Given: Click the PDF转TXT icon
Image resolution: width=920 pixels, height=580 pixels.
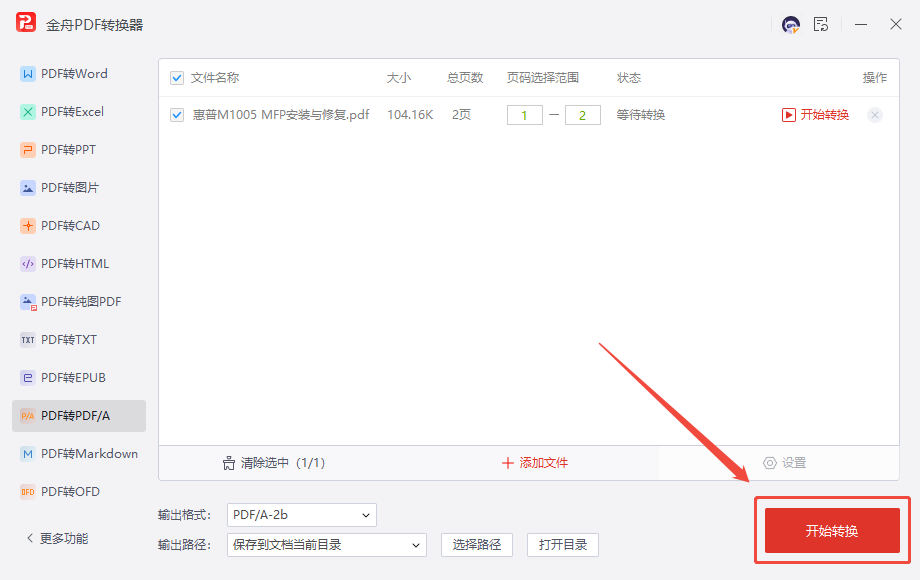Looking at the screenshot, I should click(x=28, y=340).
